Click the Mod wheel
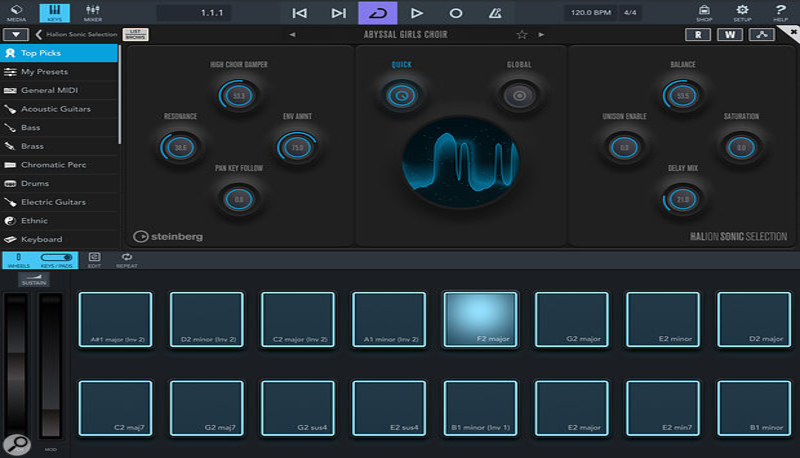Screen dimensions: 800x458 [x=51, y=365]
